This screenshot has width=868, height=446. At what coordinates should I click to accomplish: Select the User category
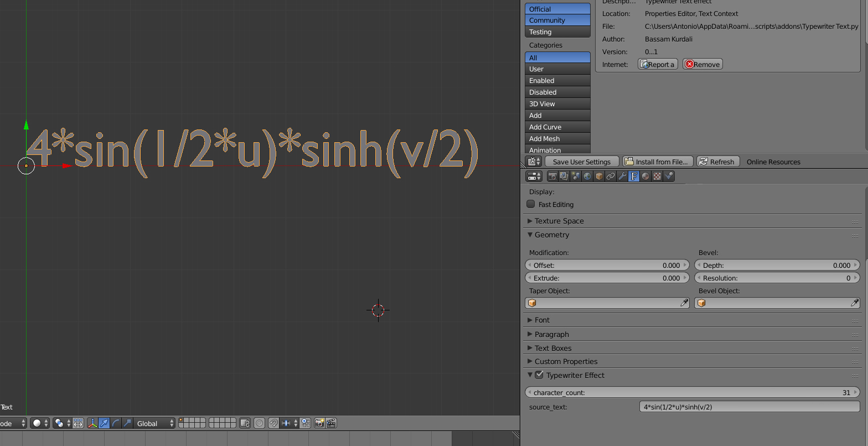coord(557,69)
